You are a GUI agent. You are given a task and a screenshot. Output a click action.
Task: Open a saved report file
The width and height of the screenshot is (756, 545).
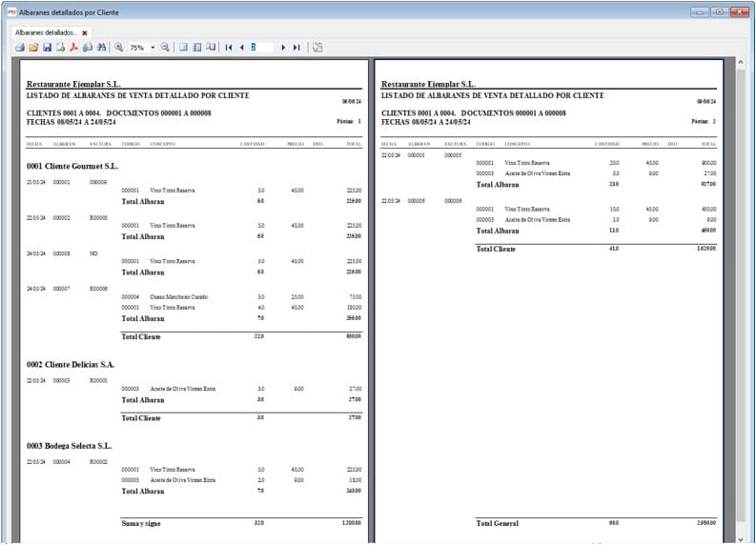tap(33, 48)
